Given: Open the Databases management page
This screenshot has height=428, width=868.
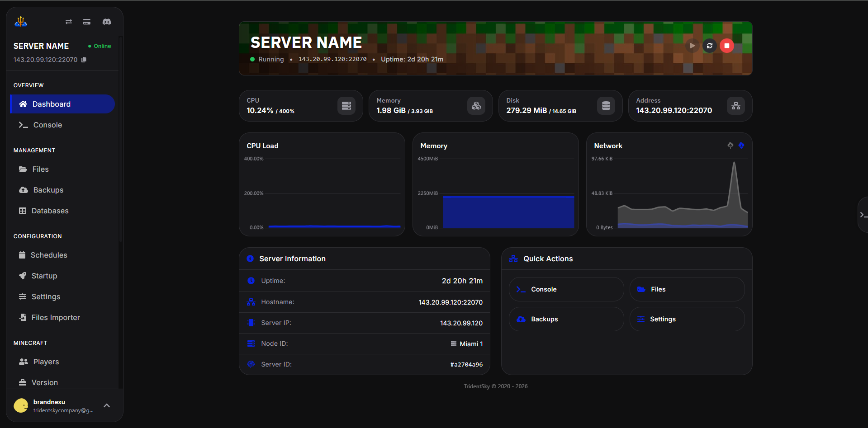Looking at the screenshot, I should pyautogui.click(x=50, y=211).
